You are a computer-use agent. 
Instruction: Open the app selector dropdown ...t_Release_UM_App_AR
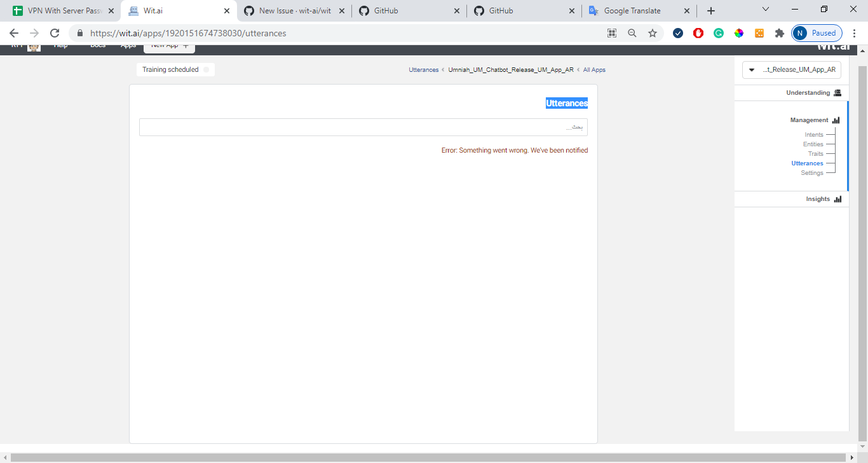click(791, 69)
